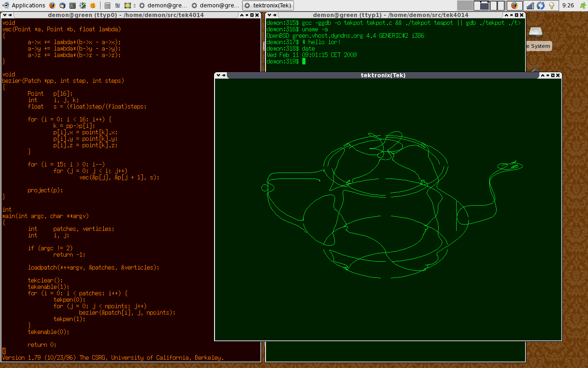Switch to tektronix(Tek) taskbar button
588x368 pixels.
pyautogui.click(x=268, y=6)
